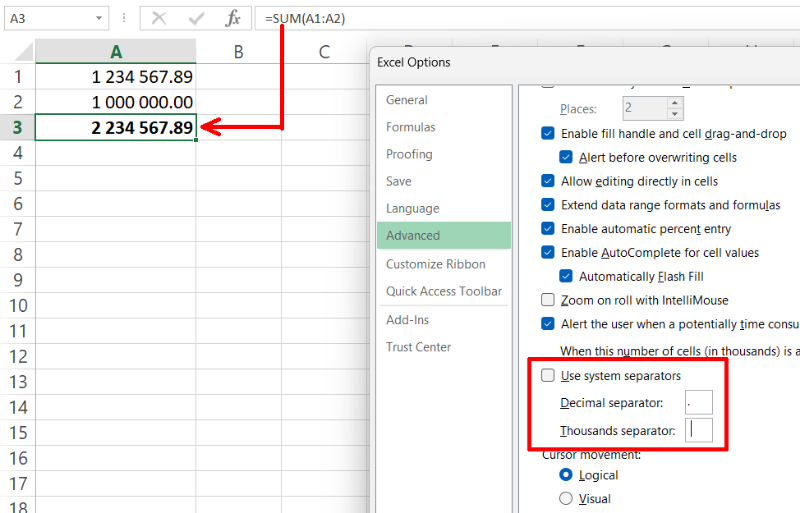This screenshot has width=800, height=513.
Task: Click the Insert Function fx icon
Action: point(233,18)
